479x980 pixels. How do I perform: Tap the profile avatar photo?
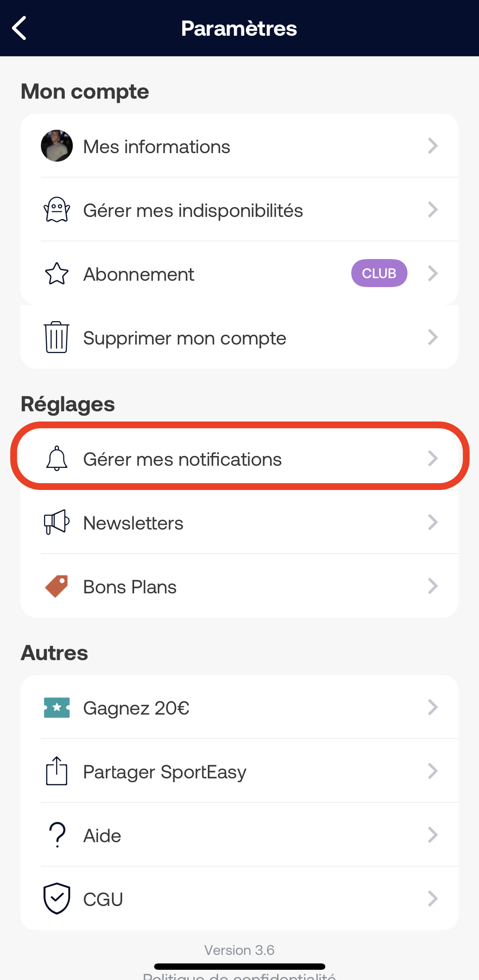click(57, 145)
